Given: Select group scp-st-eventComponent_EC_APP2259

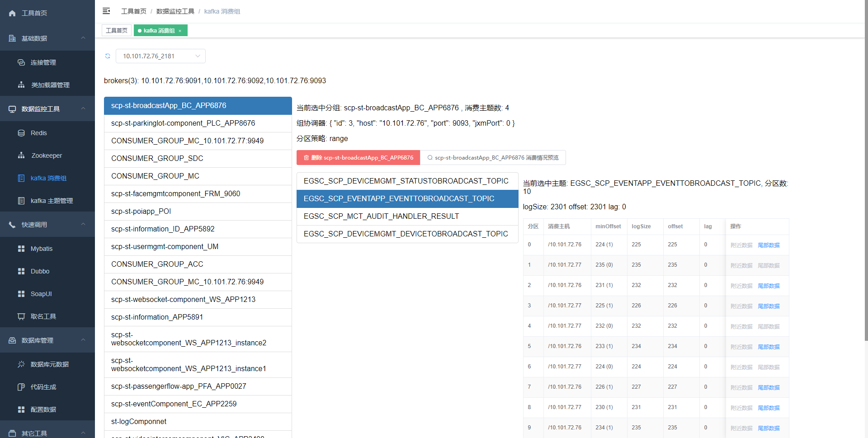Looking at the screenshot, I should [x=198, y=404].
